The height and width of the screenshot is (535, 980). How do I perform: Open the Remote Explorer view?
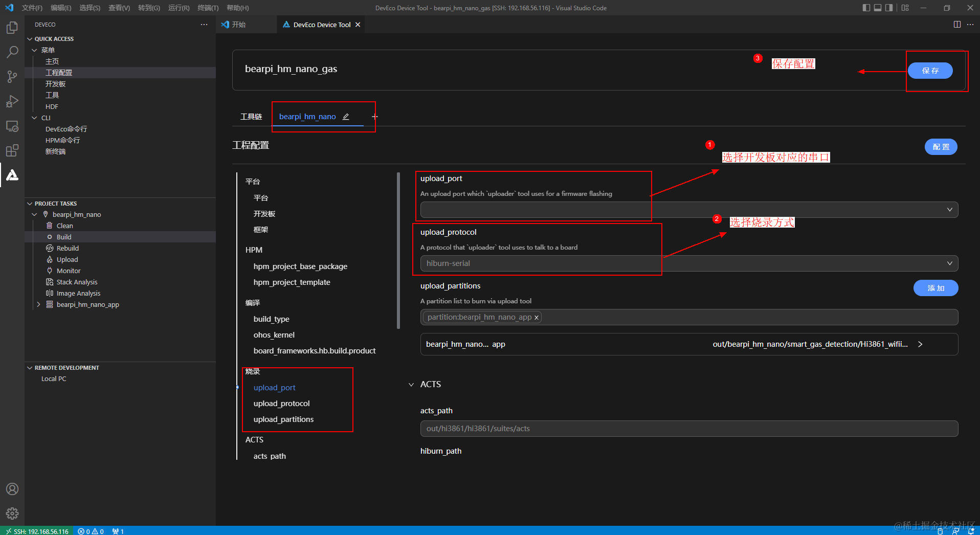(x=12, y=126)
